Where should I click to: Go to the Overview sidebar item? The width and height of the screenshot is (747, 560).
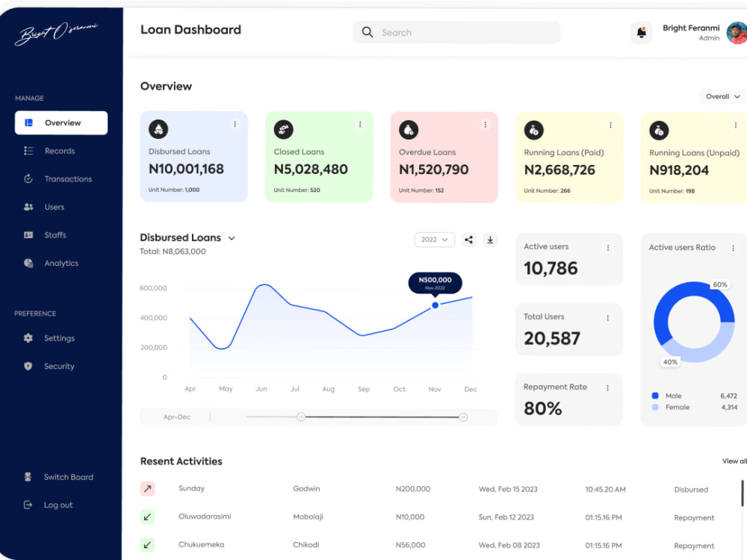pos(61,123)
